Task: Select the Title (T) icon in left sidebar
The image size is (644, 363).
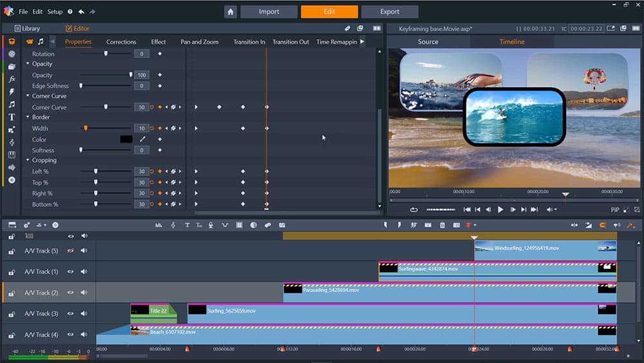Action: (12, 117)
